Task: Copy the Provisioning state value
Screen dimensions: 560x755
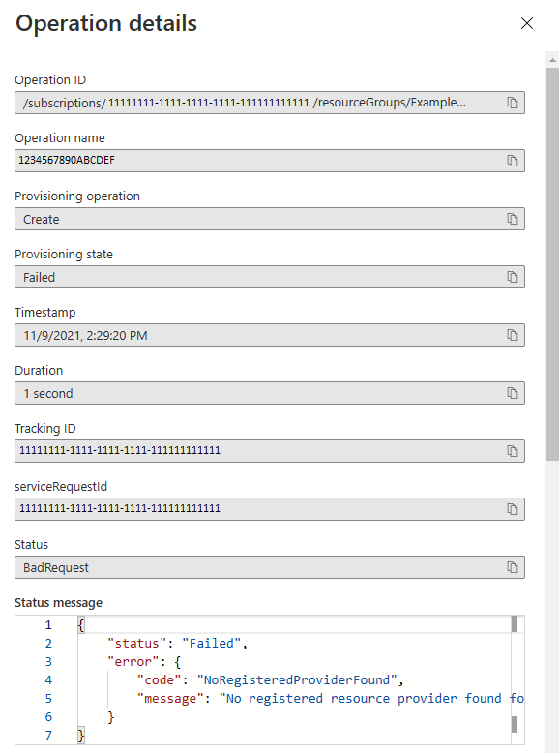Action: click(x=513, y=277)
